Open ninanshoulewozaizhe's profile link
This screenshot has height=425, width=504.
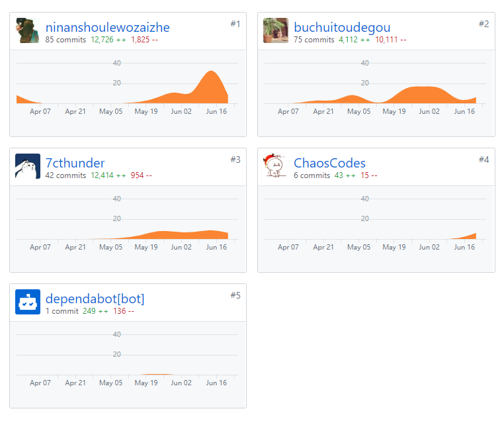[x=107, y=27]
